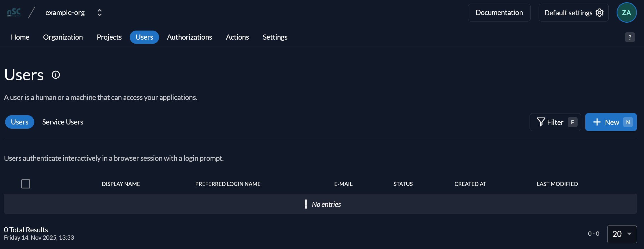Open the Authorizations navigation tab
The image size is (644, 249).
(189, 37)
